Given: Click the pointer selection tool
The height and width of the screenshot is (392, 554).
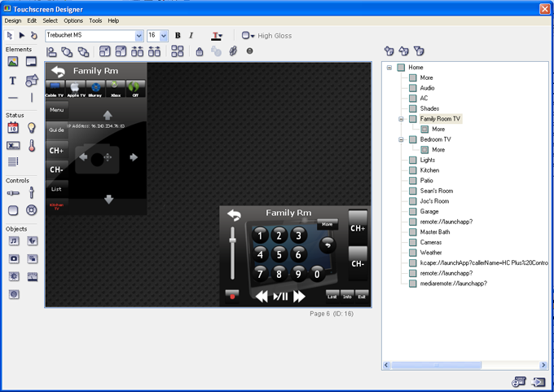Looking at the screenshot, I should pos(10,36).
